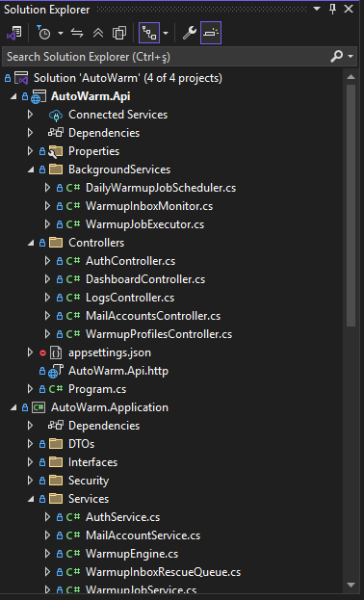Screen dimensions: 364x600
Task: Click the Controllers folder icon
Action: click(56, 243)
